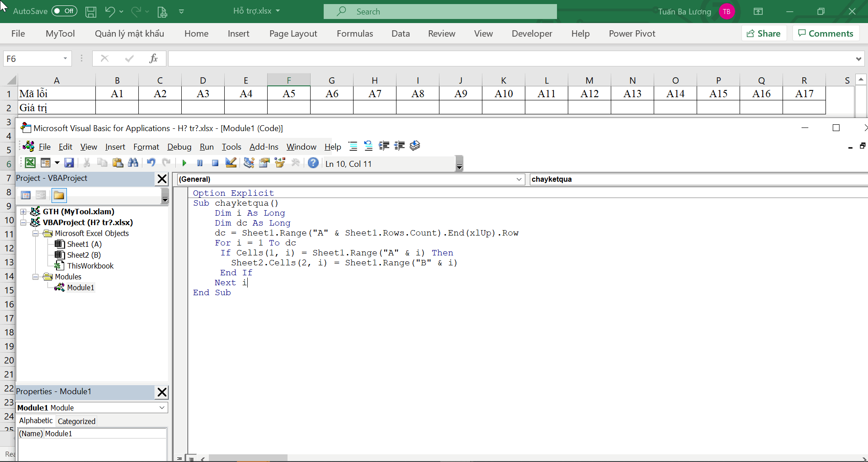Click the Cut scissors icon in VBA toolbar
The image size is (868, 462).
coord(87,163)
